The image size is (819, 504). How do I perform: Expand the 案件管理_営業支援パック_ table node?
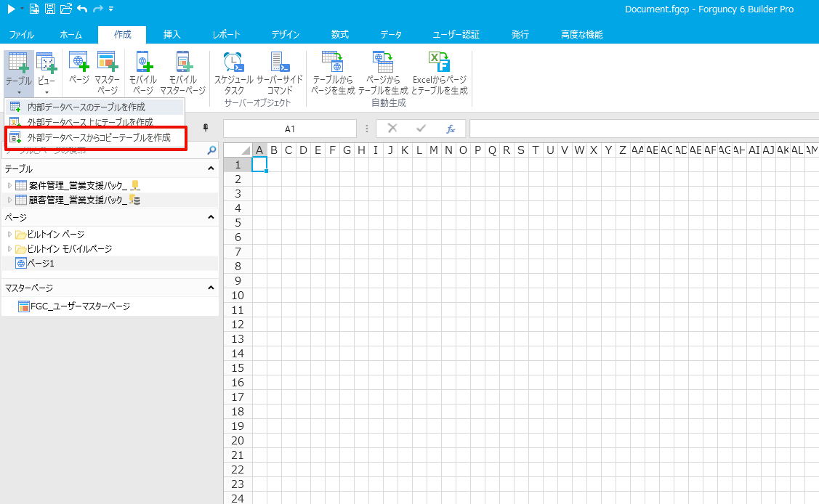tap(9, 185)
